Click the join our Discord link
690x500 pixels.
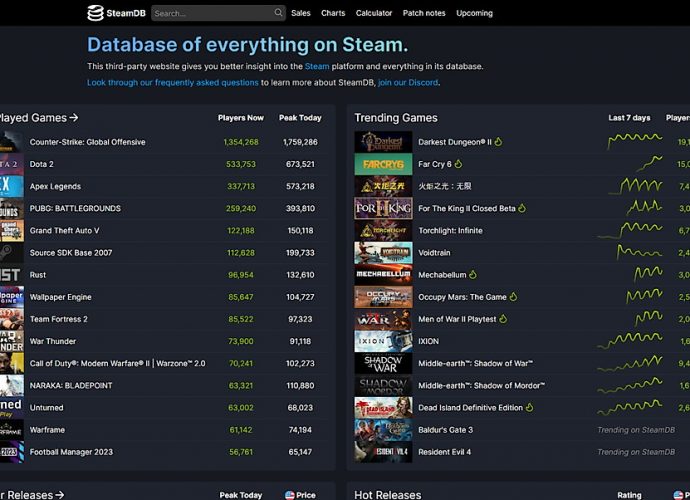point(408,83)
